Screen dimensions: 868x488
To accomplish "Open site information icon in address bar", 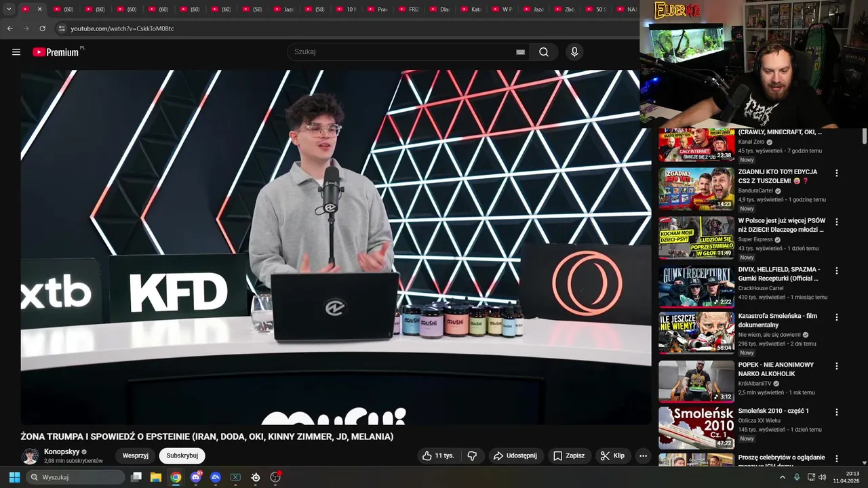I will pyautogui.click(x=62, y=28).
